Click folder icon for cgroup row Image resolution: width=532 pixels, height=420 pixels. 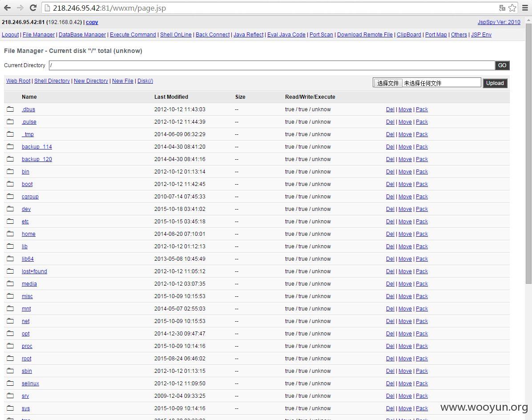pyautogui.click(x=10, y=196)
